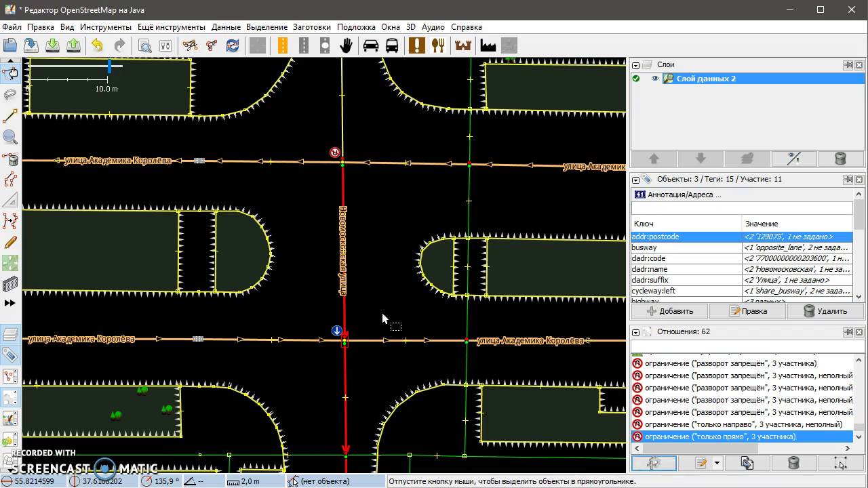Image resolution: width=868 pixels, height=488 pixels.
Task: Toggle the layers panel sidebar button
Action: 10,334
